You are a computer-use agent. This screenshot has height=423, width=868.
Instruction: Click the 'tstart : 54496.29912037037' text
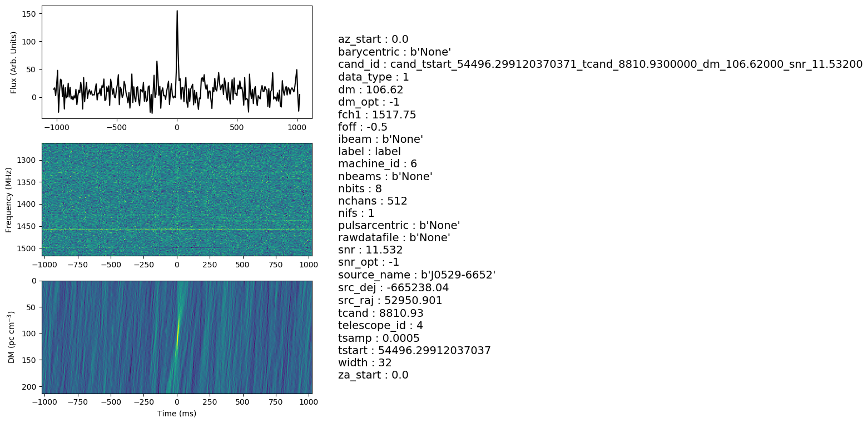[414, 350]
